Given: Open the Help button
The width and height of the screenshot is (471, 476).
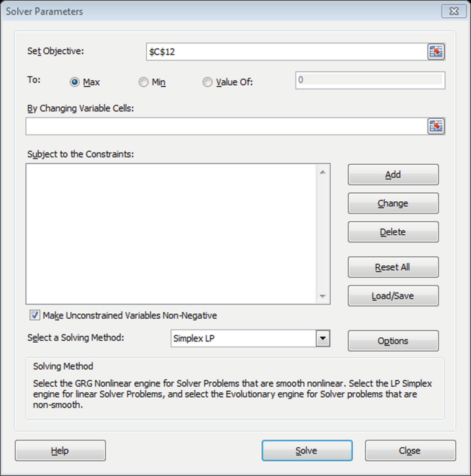Looking at the screenshot, I should click(x=61, y=451).
